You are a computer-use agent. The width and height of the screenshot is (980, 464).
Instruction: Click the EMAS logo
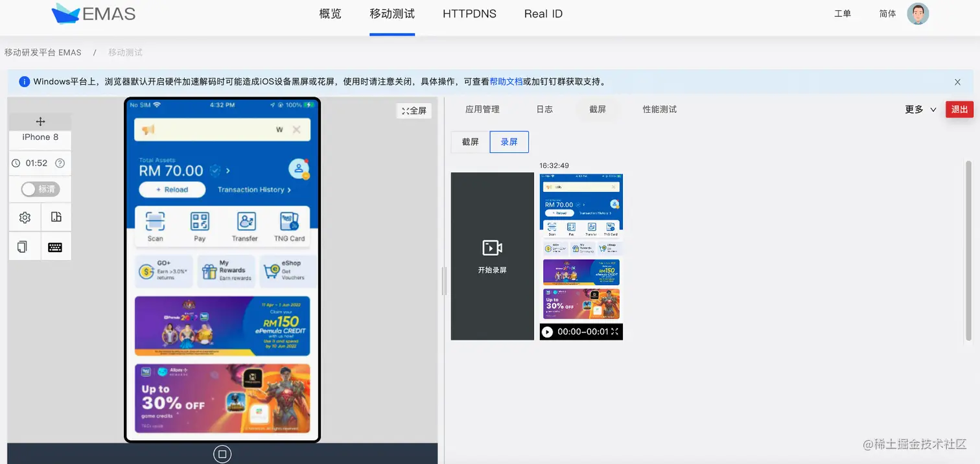click(93, 14)
